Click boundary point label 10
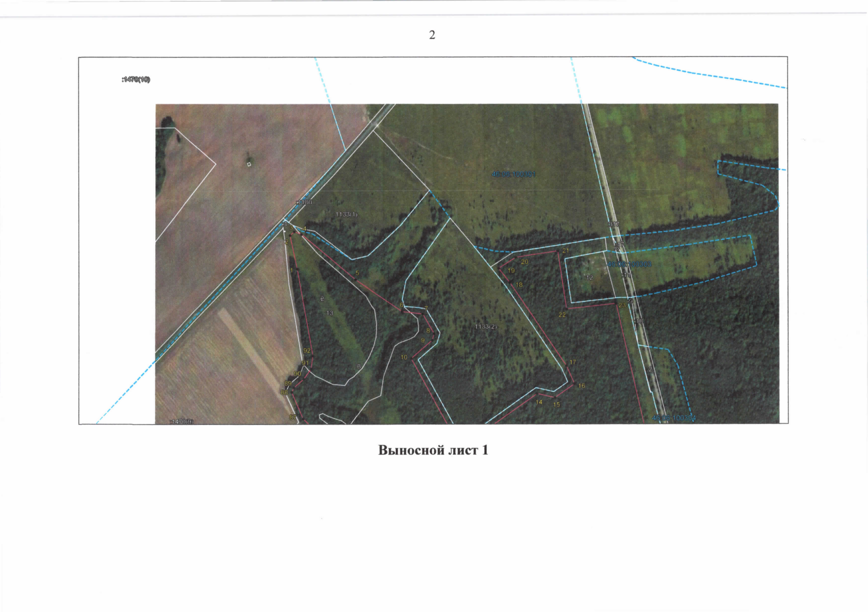 click(x=404, y=357)
